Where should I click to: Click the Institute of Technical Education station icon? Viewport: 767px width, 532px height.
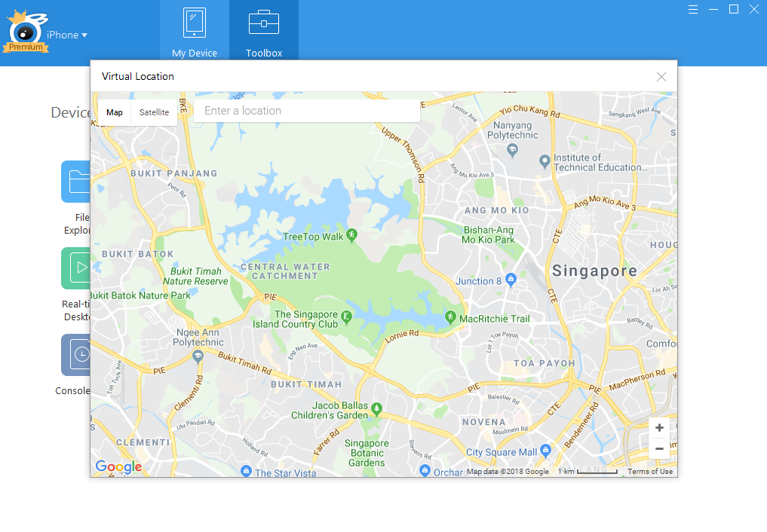[544, 161]
